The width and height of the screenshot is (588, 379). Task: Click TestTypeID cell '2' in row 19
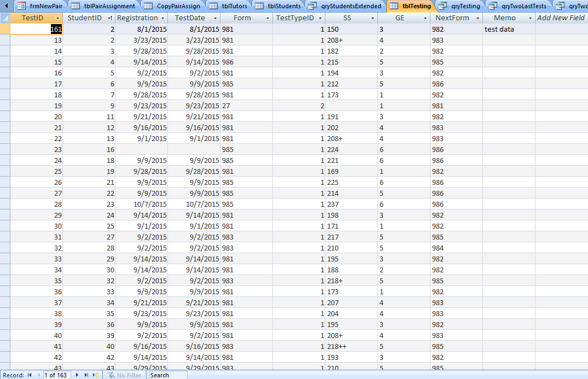299,106
